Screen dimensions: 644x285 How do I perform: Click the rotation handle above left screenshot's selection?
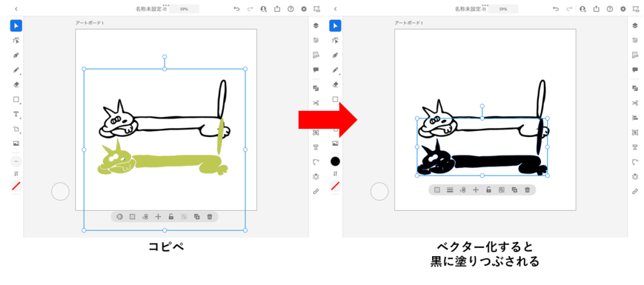pyautogui.click(x=165, y=57)
